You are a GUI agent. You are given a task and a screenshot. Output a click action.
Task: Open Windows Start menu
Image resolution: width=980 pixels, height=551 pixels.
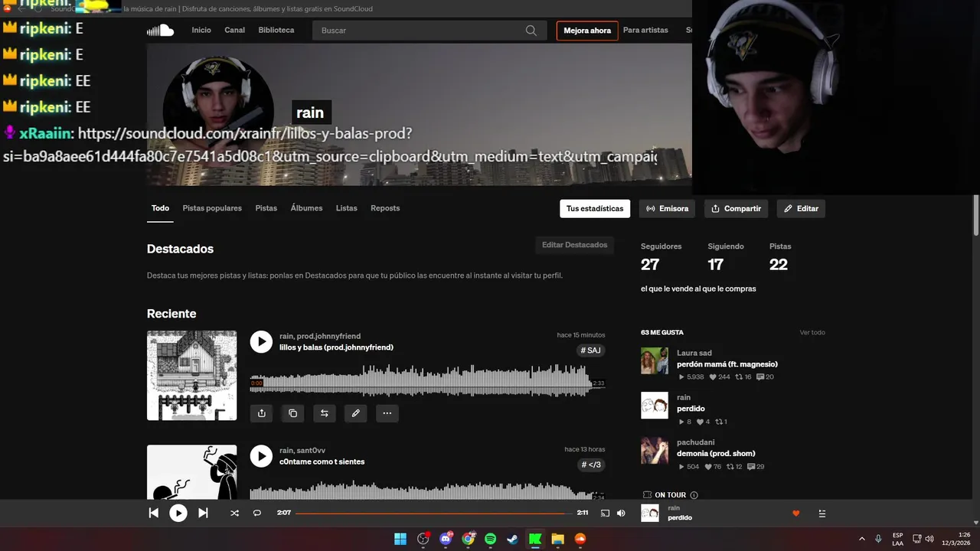[400, 539]
